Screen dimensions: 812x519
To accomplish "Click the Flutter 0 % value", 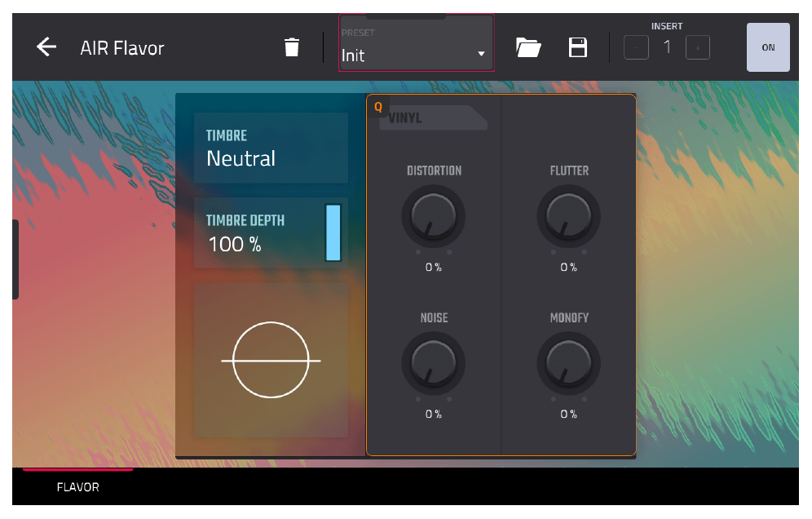I will tap(568, 267).
